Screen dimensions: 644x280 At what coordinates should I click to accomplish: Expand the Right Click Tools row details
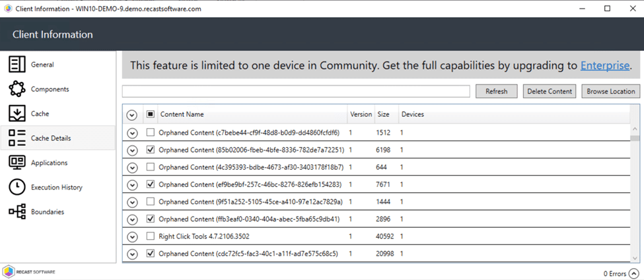coord(132,236)
